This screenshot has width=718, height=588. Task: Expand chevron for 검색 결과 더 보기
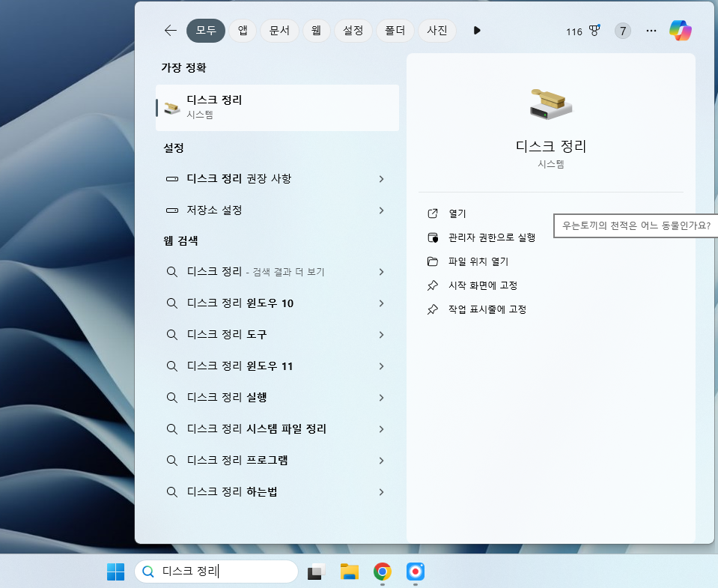tap(381, 272)
